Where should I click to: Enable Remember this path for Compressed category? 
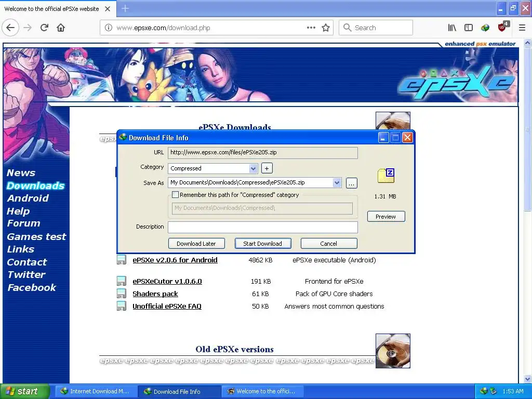click(x=176, y=195)
